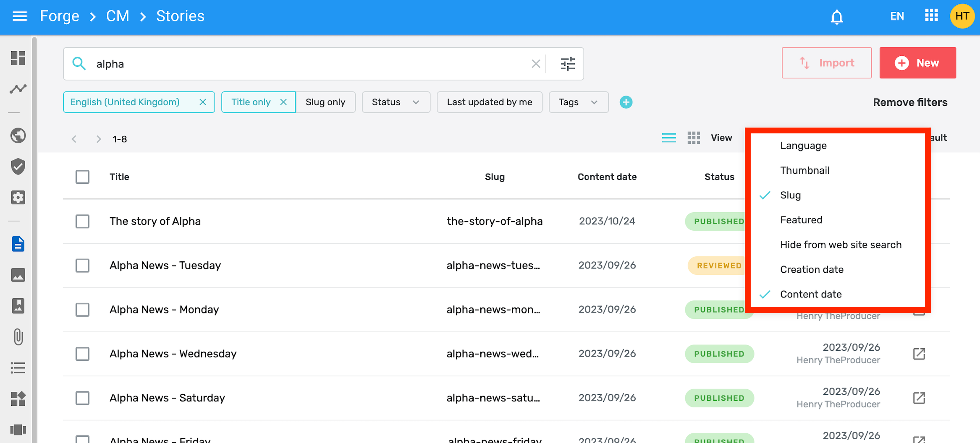980x443 pixels.
Task: Open the album bookmark sidebar icon
Action: tap(18, 306)
